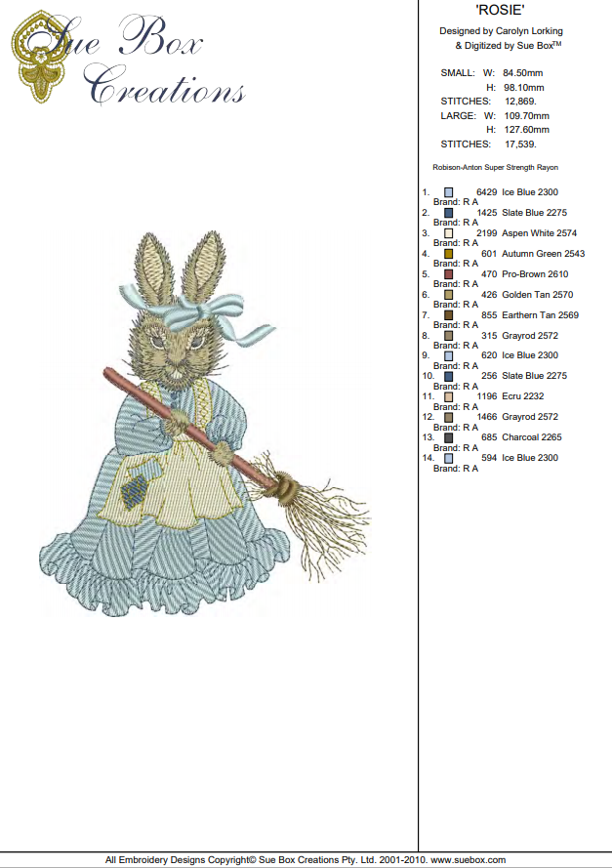The width and height of the screenshot is (612, 868).
Task: Select color swatch 12, Grayrod 2572
Action: coord(449,417)
